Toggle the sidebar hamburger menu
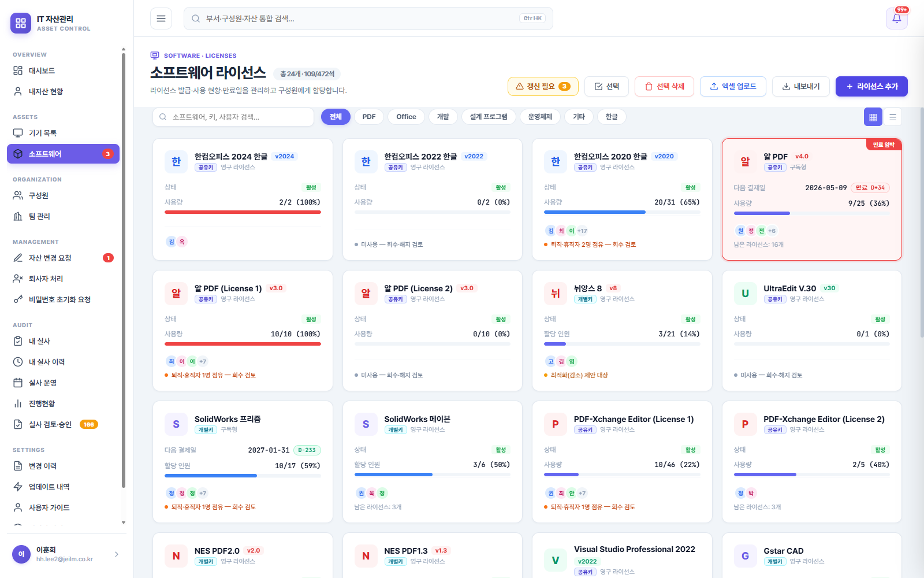This screenshot has height=578, width=924. [161, 18]
